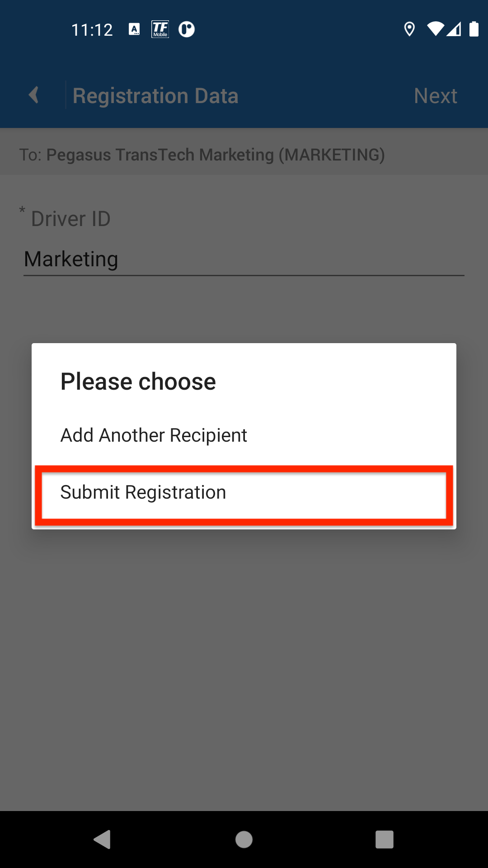The height and width of the screenshot is (868, 488).
Task: Tap the Pegasus TransTech Marketing recipient line
Action: 202,155
